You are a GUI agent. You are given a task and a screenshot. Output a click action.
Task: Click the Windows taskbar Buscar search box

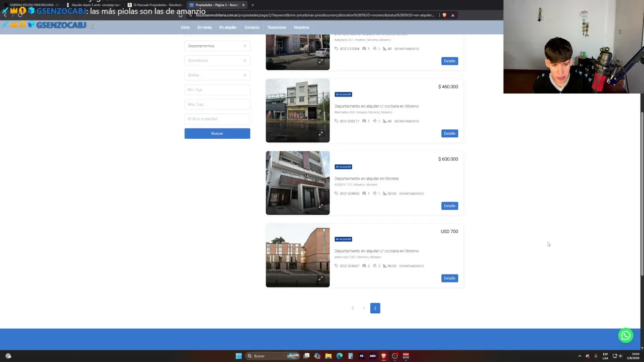tap(272, 356)
